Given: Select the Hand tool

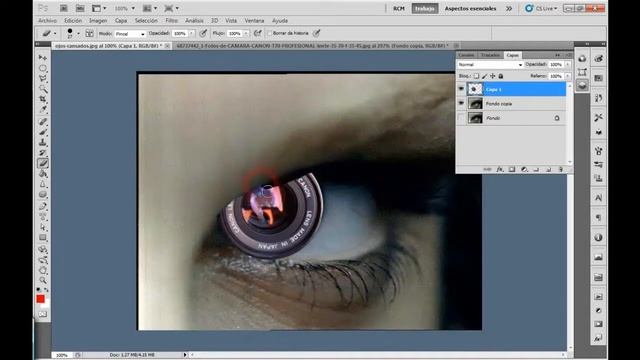Looking at the screenshot, I should click(x=42, y=270).
